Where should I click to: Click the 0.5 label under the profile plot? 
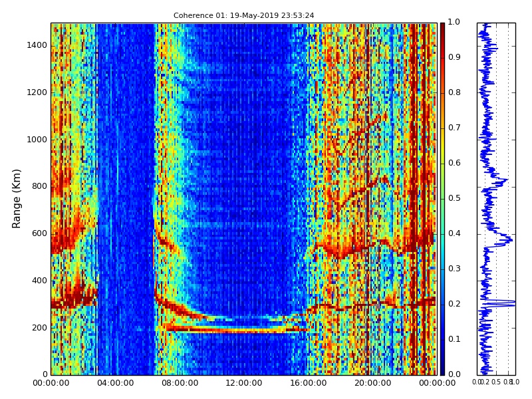496,382
